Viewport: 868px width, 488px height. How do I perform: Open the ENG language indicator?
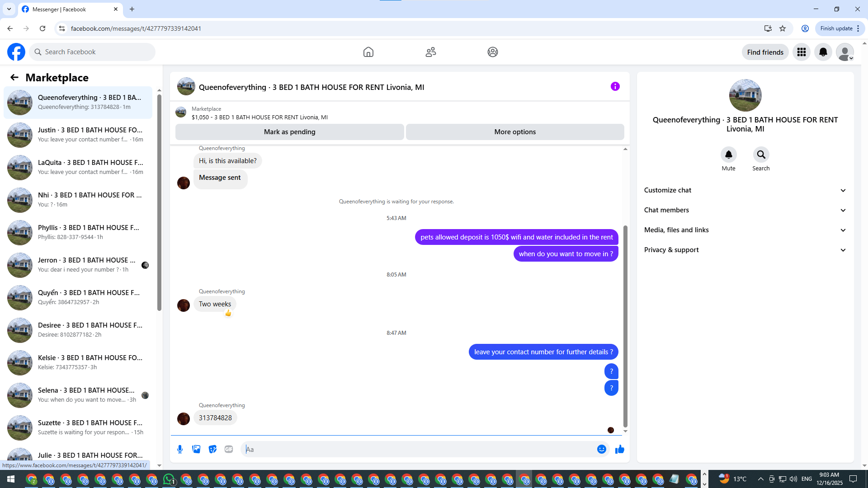tap(807, 479)
